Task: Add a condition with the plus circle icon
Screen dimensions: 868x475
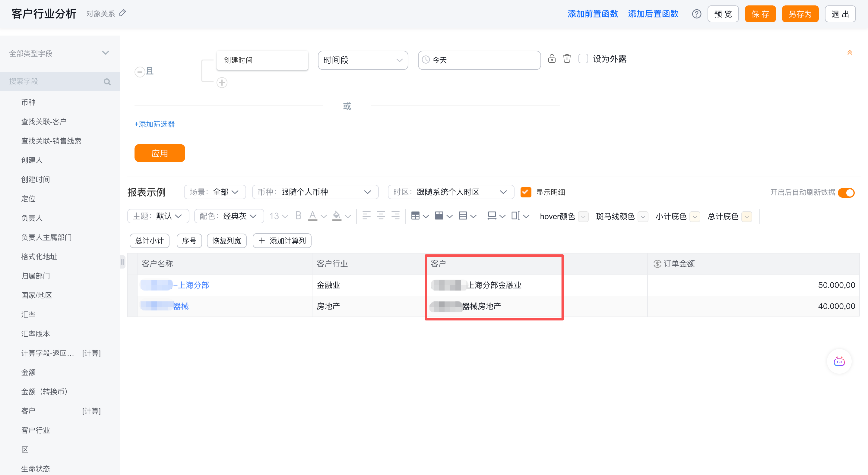Action: coord(222,83)
